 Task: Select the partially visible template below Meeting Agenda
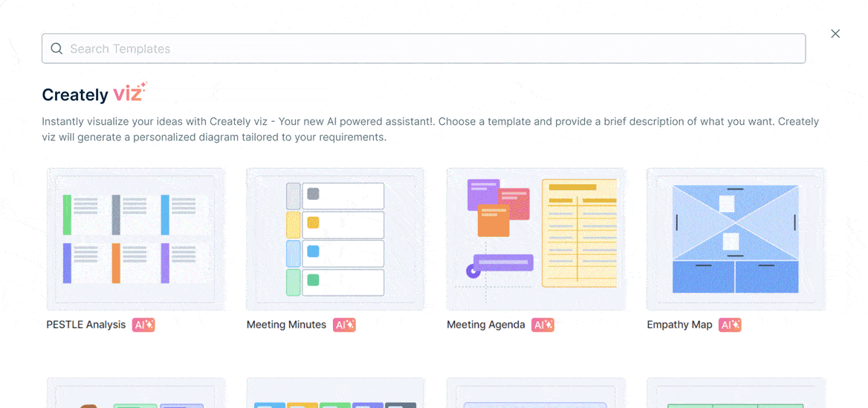tap(536, 394)
